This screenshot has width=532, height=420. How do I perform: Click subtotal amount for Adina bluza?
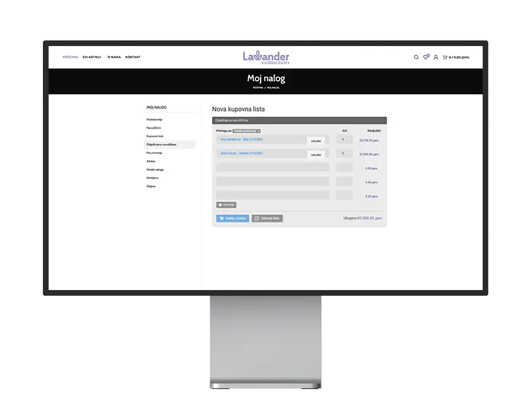[x=369, y=155]
